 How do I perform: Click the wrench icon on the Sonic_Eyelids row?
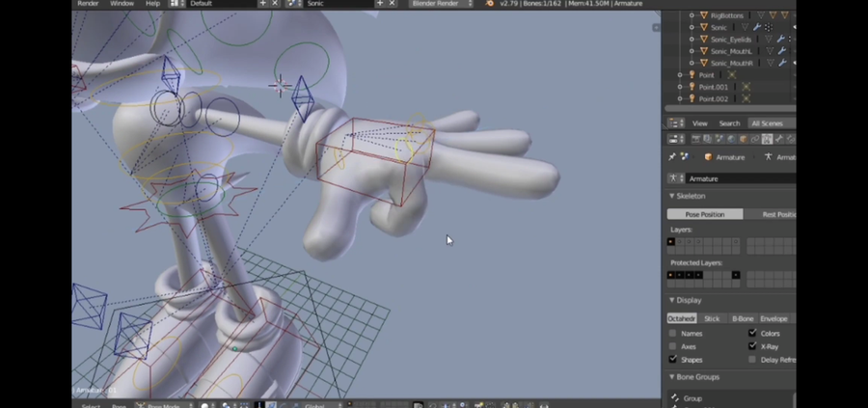coord(780,40)
